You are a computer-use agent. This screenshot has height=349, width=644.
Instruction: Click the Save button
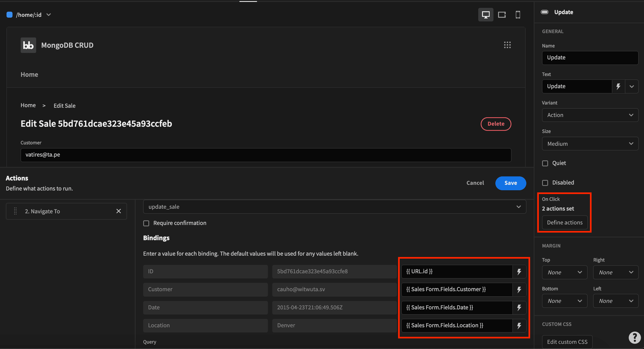511,183
